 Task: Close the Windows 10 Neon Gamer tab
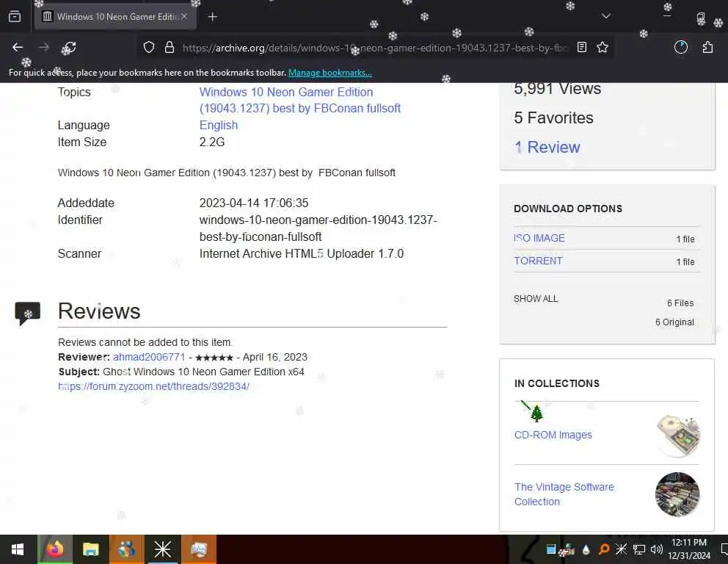pyautogui.click(x=184, y=16)
